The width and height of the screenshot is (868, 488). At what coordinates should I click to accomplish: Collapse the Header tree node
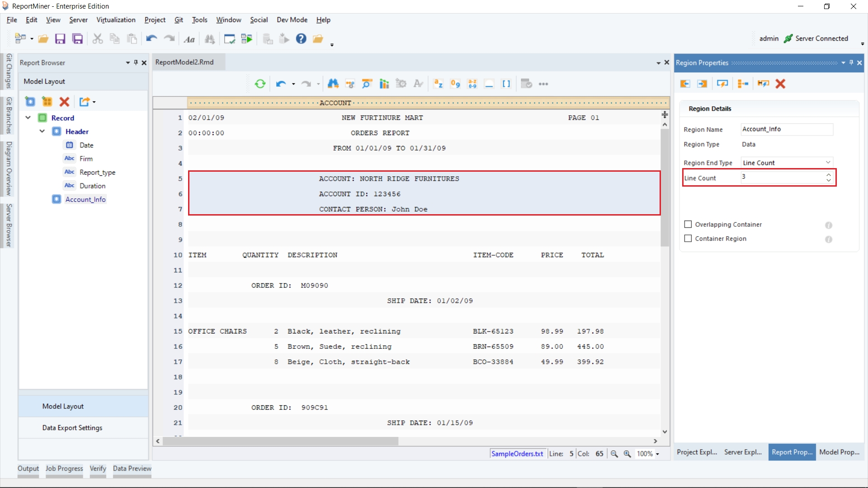[42, 131]
